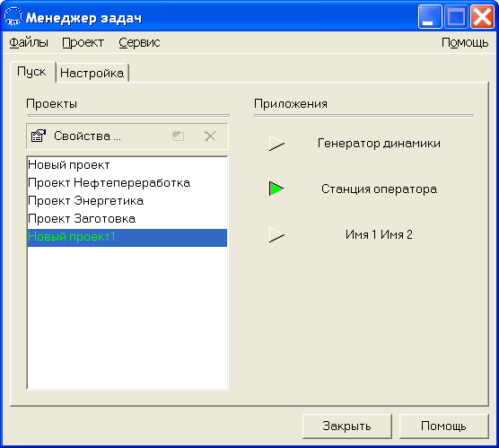
Task: Switch to the Настройка tab
Action: click(92, 73)
